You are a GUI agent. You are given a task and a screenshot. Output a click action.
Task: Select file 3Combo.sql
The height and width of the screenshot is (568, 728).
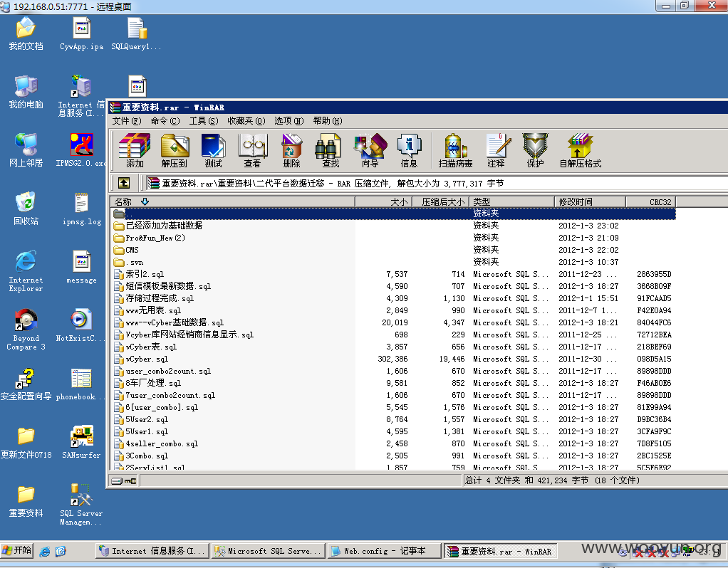pyautogui.click(x=393, y=456)
